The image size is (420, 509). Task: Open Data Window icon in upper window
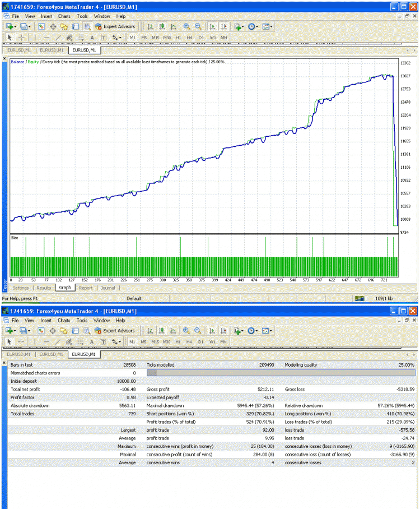click(53, 26)
